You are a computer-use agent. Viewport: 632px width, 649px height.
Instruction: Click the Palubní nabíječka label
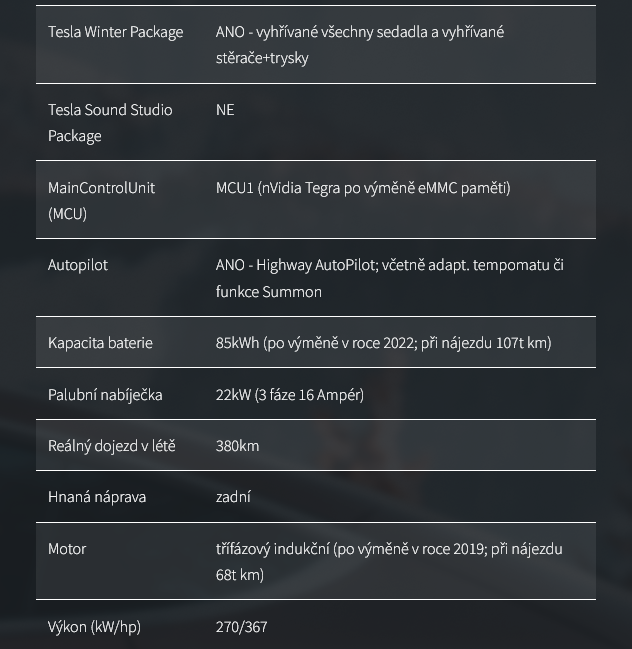click(x=105, y=395)
